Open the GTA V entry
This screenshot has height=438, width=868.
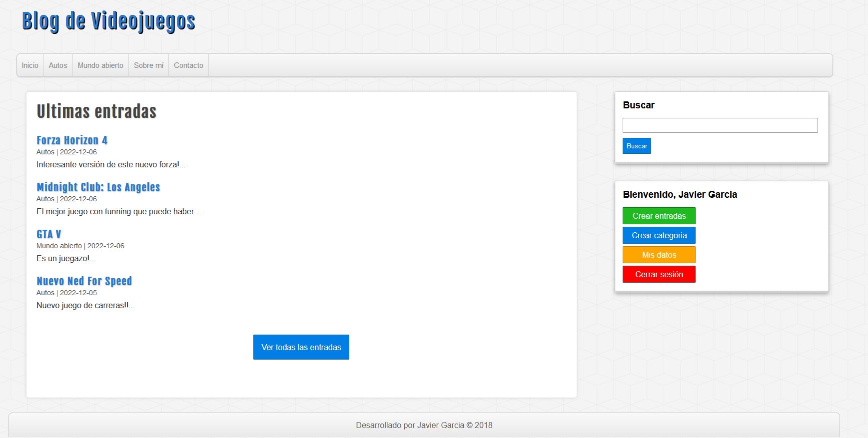coord(48,234)
